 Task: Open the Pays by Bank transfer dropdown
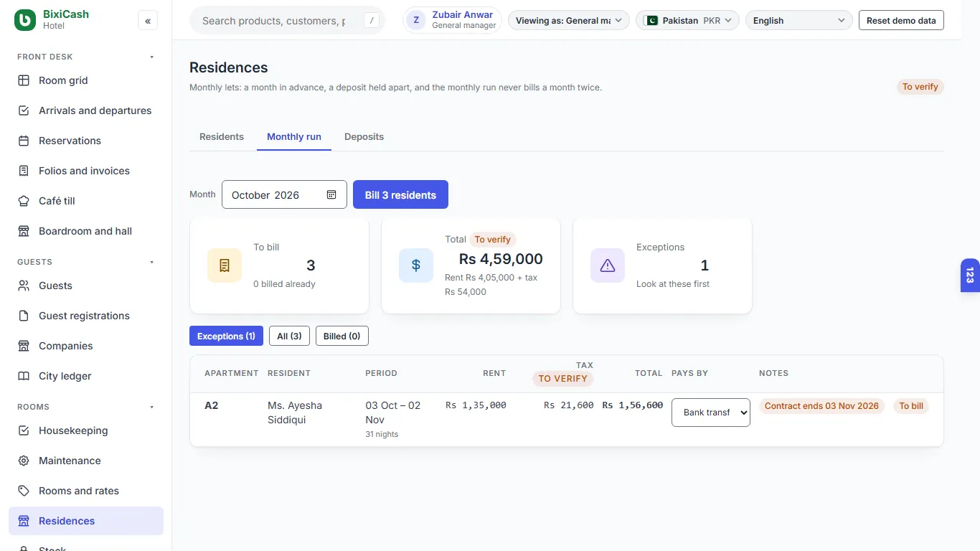[711, 413]
